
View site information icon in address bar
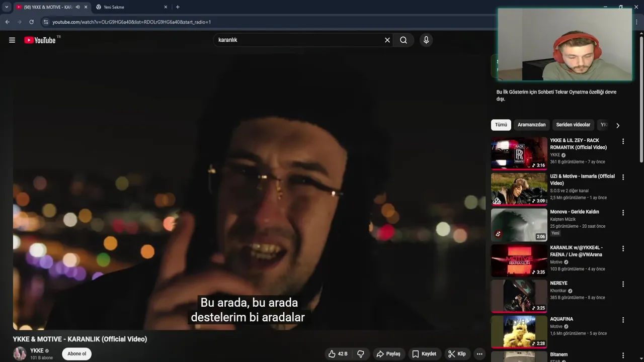[46, 22]
